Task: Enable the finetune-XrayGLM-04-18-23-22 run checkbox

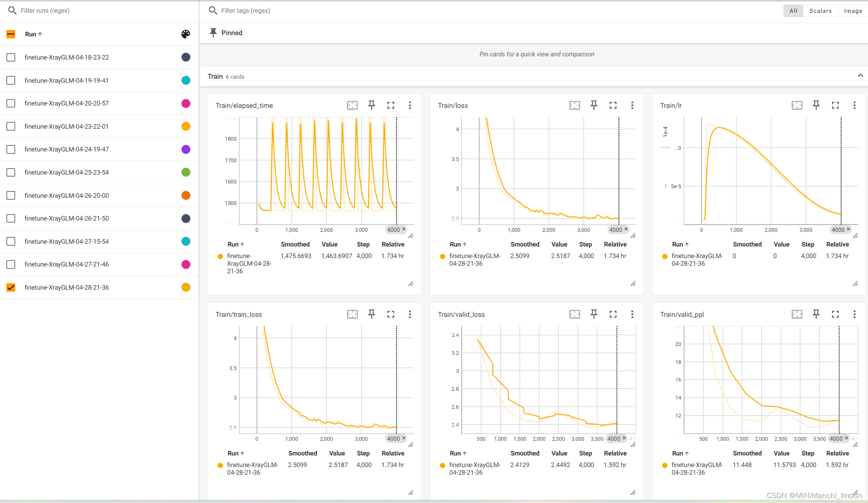Action: (11, 57)
